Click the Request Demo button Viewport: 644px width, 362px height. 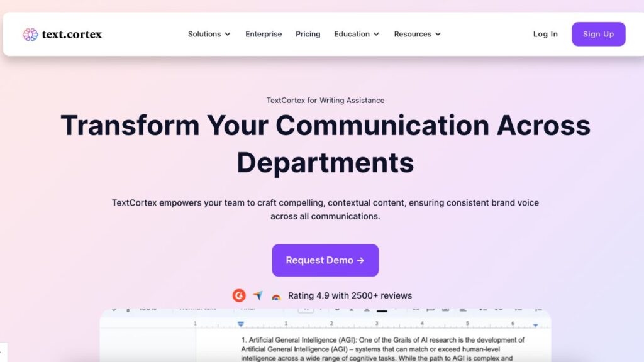(325, 260)
